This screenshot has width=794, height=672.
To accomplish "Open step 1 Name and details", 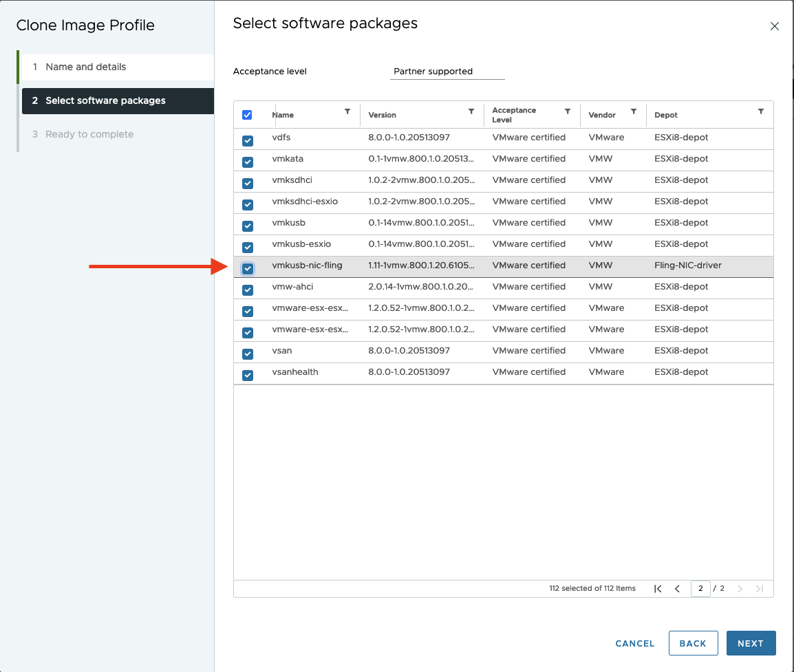I will coord(86,67).
